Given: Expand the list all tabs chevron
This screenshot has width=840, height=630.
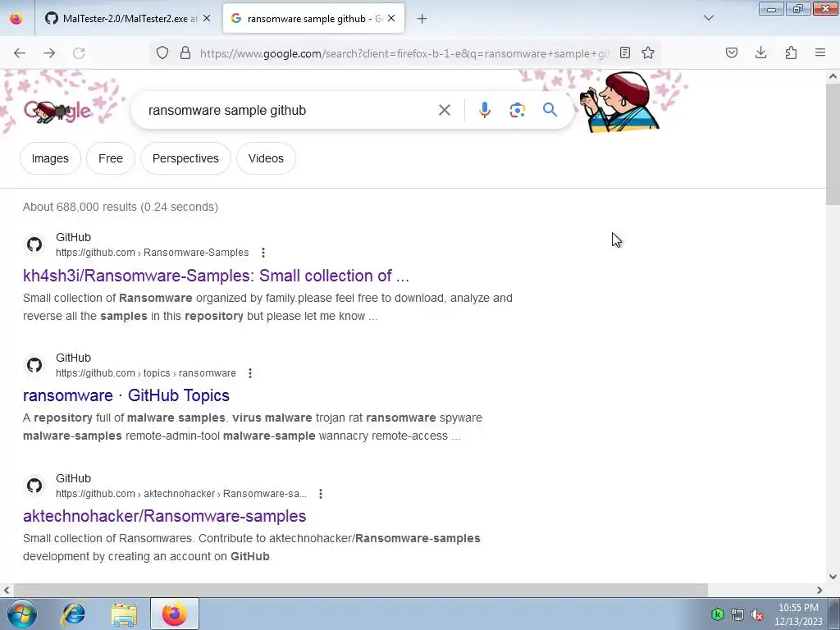Looking at the screenshot, I should click(x=708, y=18).
